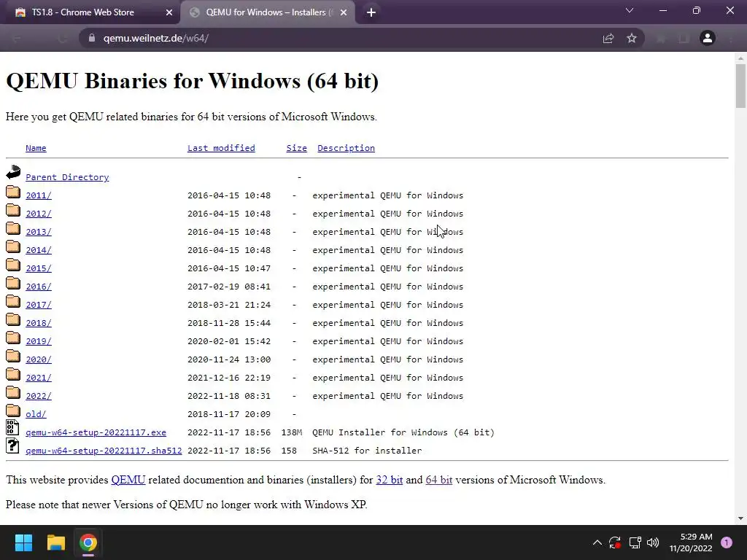This screenshot has width=747, height=560.
Task: Open the notification badge in the taskbar
Action: (x=727, y=542)
